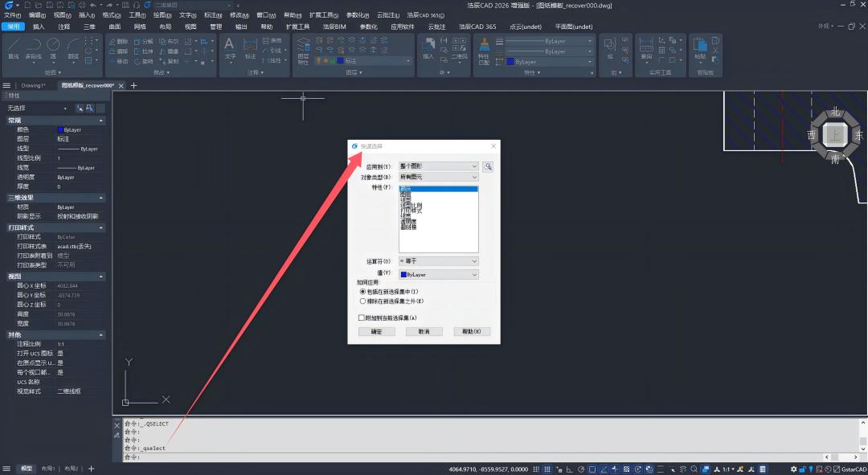Click the 旋转 (Rotate) tool
The height and width of the screenshot is (475, 868).
pyautogui.click(x=143, y=61)
